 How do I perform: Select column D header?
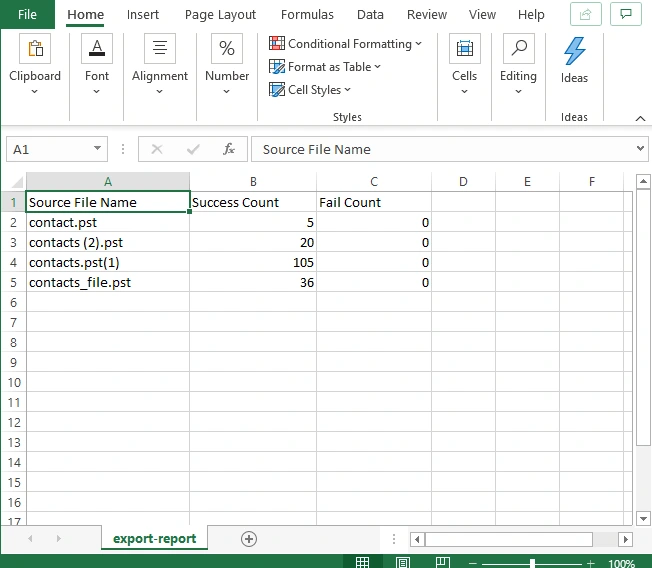pyautogui.click(x=463, y=182)
